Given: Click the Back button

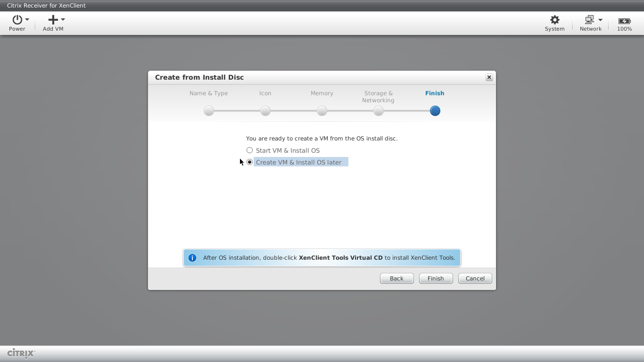Looking at the screenshot, I should [x=396, y=279].
